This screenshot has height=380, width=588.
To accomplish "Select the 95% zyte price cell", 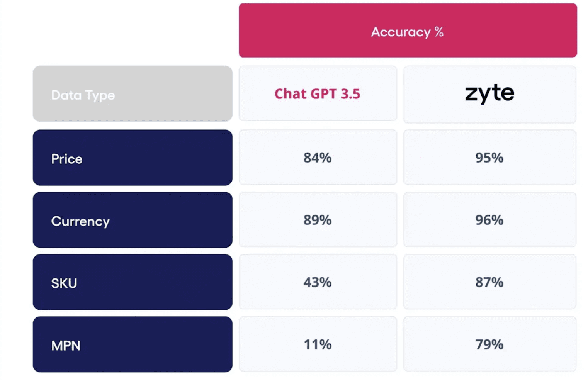I will pyautogui.click(x=489, y=158).
